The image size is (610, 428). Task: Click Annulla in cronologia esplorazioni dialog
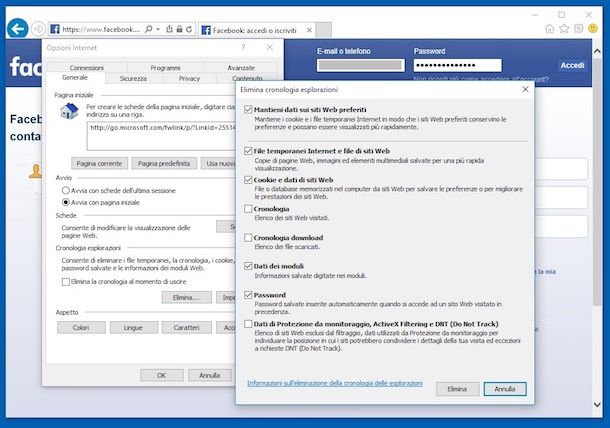pos(505,389)
